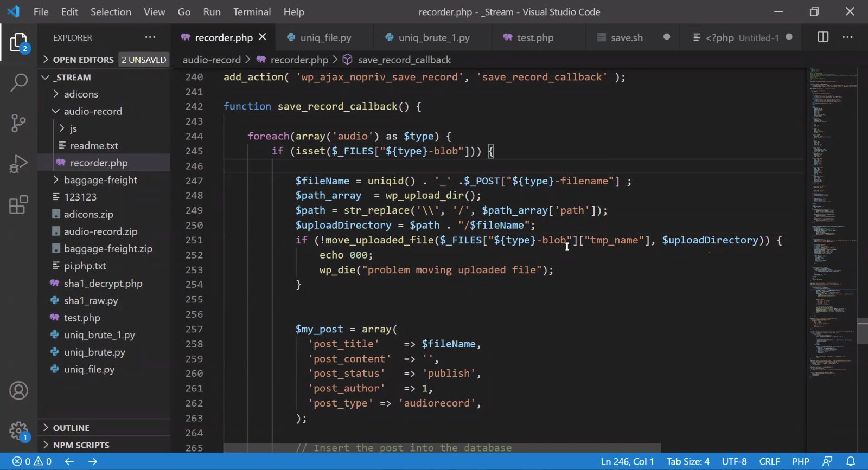868x470 pixels.
Task: Open the feedback icon in status bar
Action: 827,461
